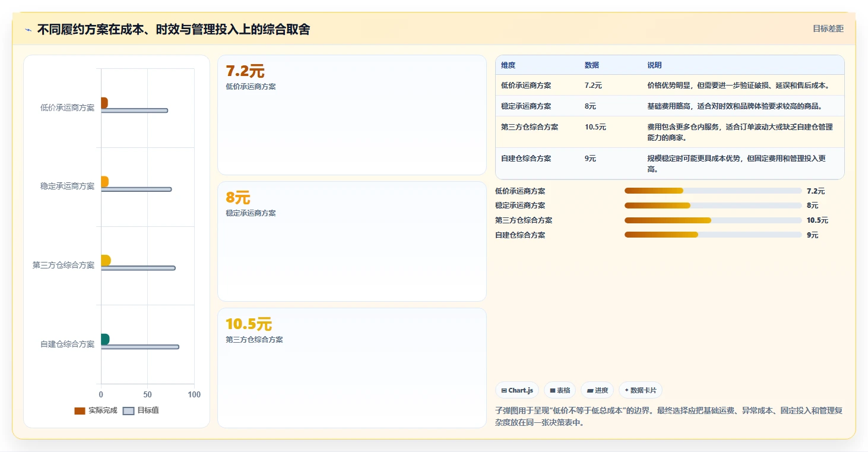Viewport: 868px width, 452px height.
Task: Click the 7.2元 value beside progress bar
Action: [816, 191]
